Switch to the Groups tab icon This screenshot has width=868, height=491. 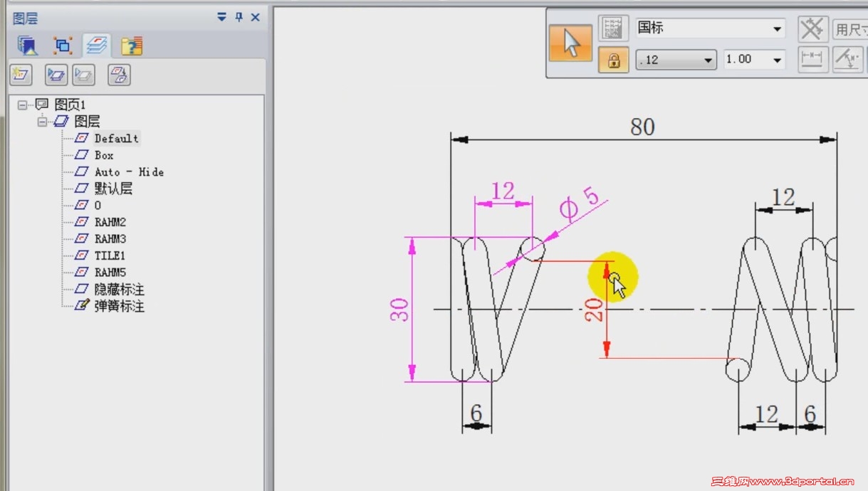[63, 46]
